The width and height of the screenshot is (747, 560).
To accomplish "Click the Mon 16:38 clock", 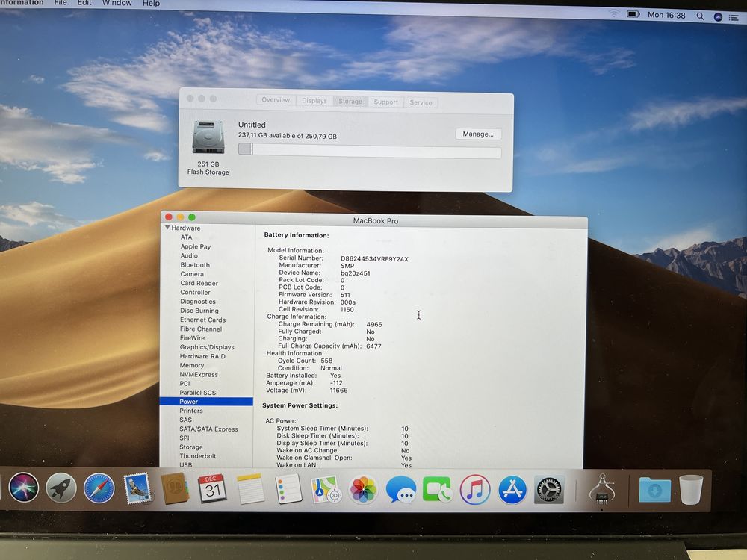I will click(666, 15).
